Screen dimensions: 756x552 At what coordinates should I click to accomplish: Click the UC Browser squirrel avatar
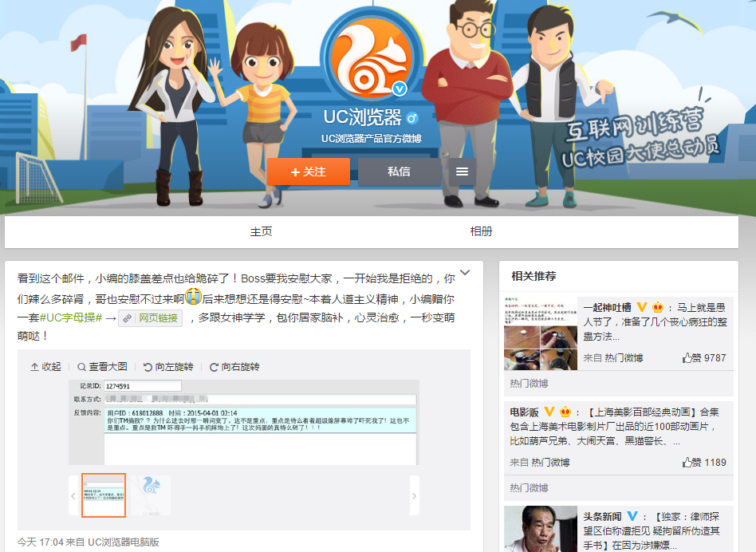coord(372,57)
